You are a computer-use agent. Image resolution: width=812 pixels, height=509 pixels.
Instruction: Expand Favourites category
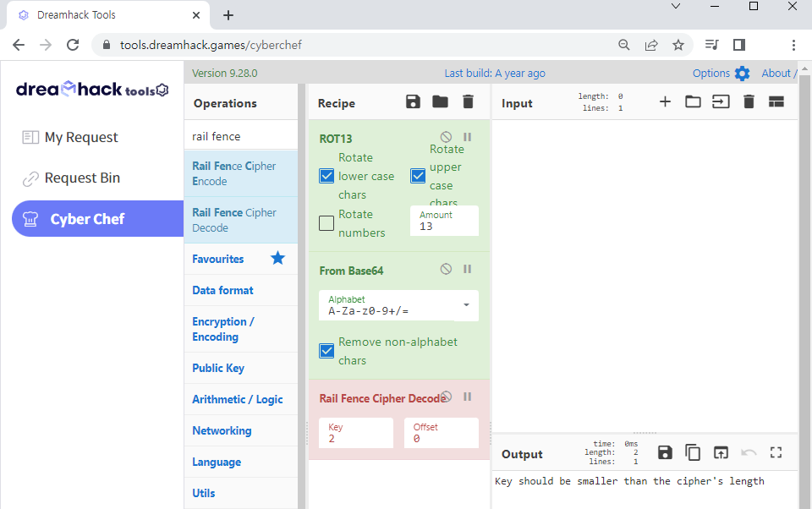coord(241,259)
